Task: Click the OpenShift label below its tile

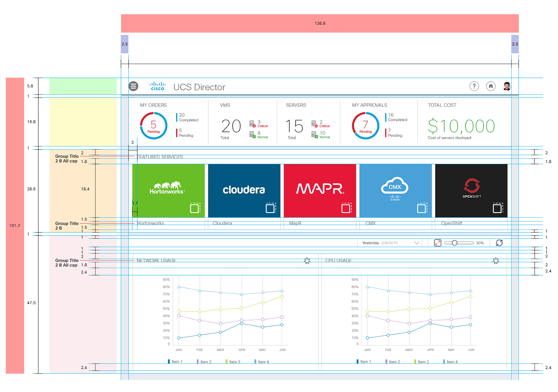Action: tap(451, 223)
